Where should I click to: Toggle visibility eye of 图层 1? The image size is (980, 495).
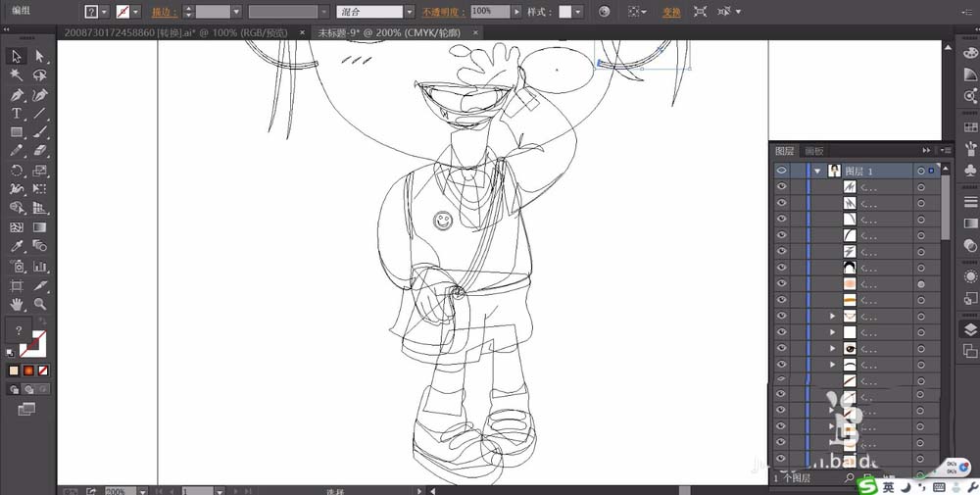click(x=781, y=171)
